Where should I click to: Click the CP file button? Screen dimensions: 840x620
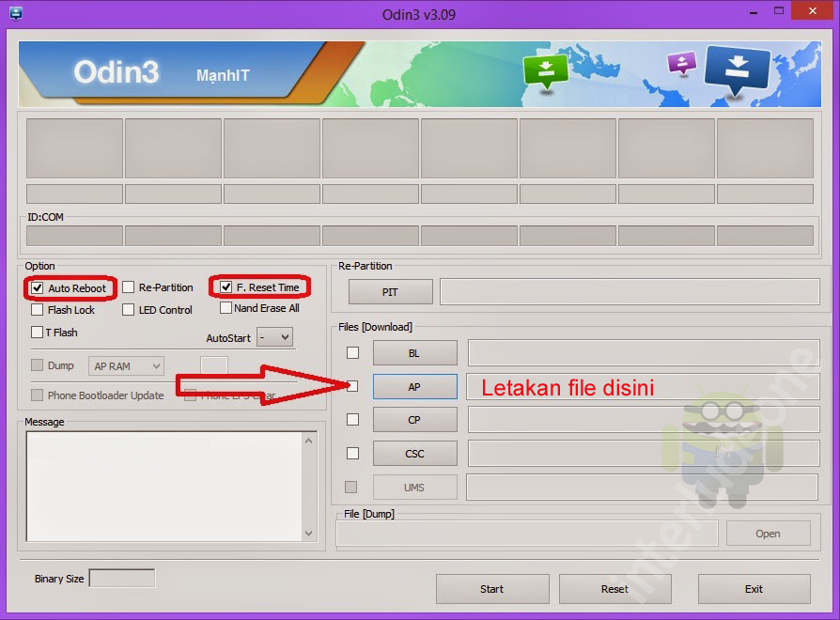pos(414,419)
